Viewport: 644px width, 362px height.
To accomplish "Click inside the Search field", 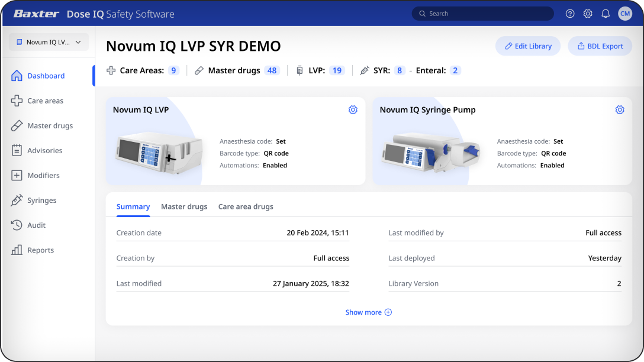I will click(482, 13).
